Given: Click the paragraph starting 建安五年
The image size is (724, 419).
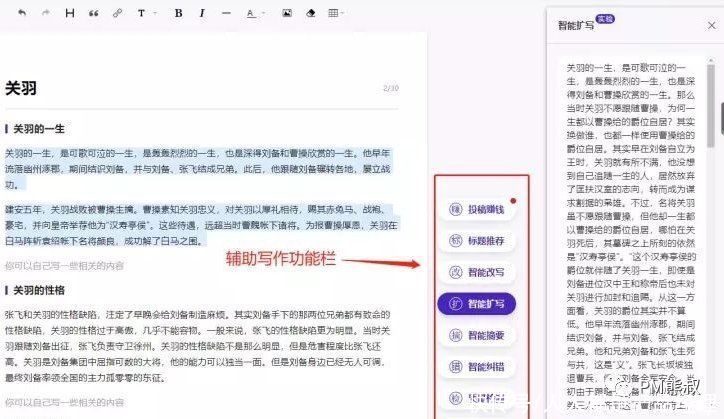Looking at the screenshot, I should click(201, 225).
